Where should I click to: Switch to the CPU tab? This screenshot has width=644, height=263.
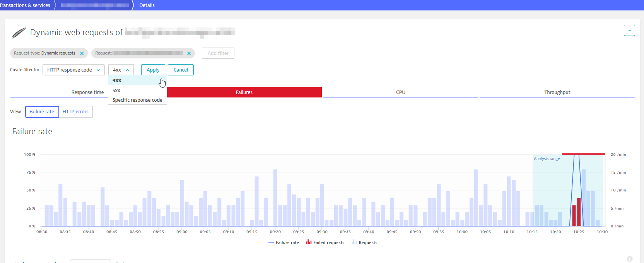click(400, 92)
